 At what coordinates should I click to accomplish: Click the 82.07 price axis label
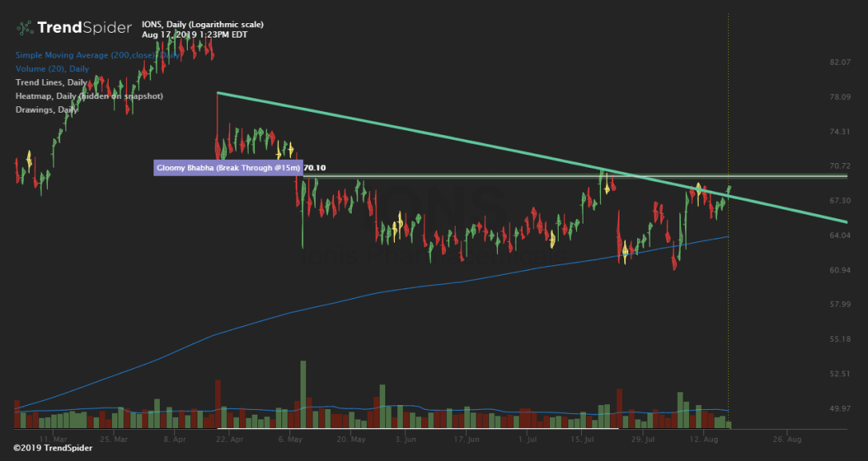[x=842, y=62]
